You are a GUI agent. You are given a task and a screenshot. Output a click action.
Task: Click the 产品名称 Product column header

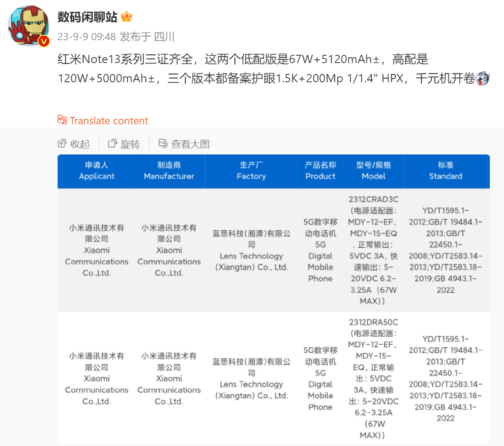pyautogui.click(x=321, y=171)
